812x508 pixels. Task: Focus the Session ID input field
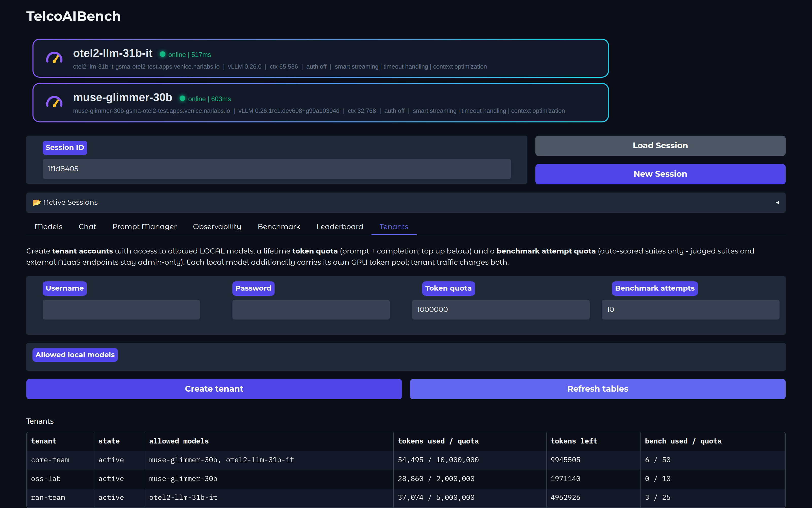(x=277, y=169)
